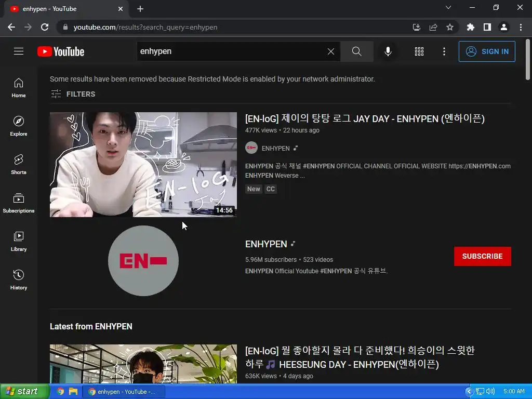Open Explore in the sidebar
The image size is (532, 399).
click(19, 126)
